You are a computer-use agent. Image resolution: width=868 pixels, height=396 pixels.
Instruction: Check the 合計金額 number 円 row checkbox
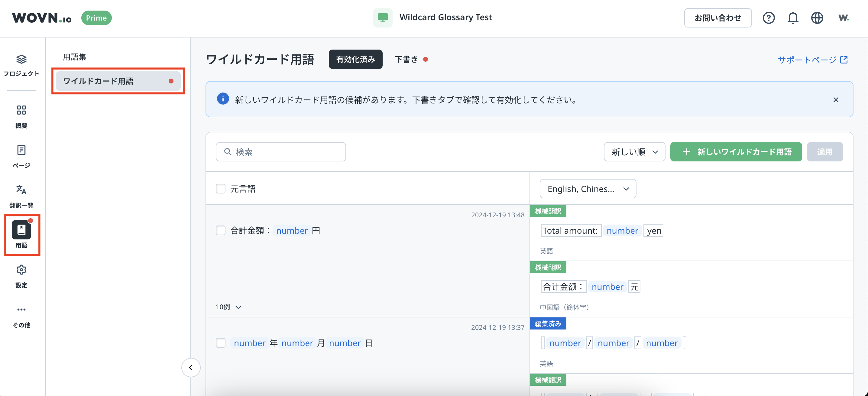220,231
